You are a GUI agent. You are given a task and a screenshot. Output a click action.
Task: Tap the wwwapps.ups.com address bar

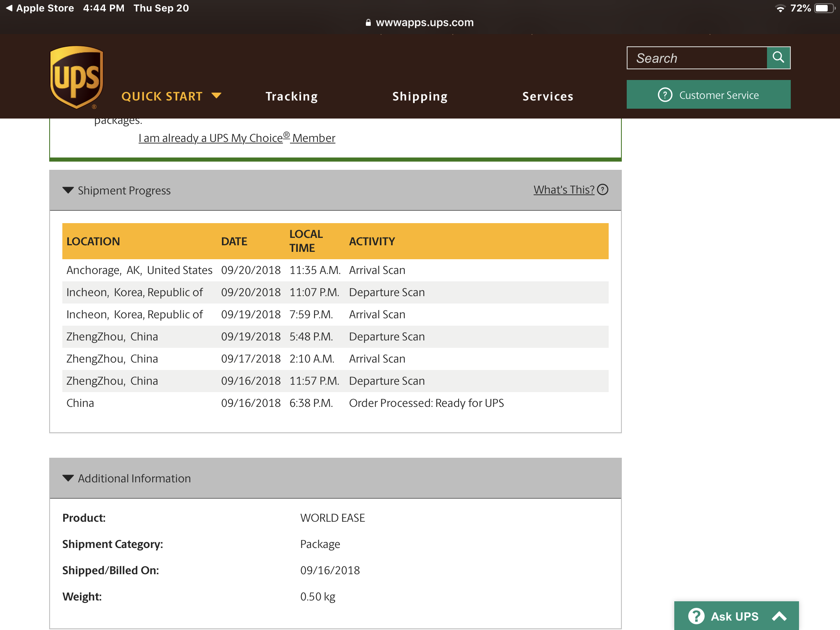click(425, 23)
